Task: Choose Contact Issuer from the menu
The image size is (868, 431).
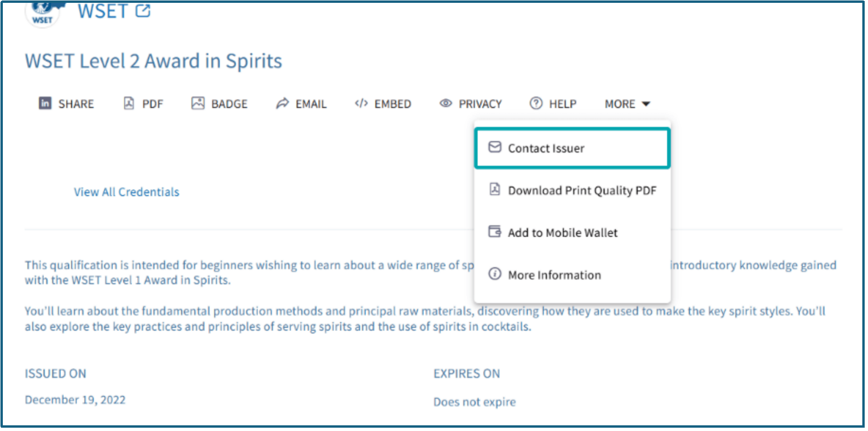Action: 546,148
